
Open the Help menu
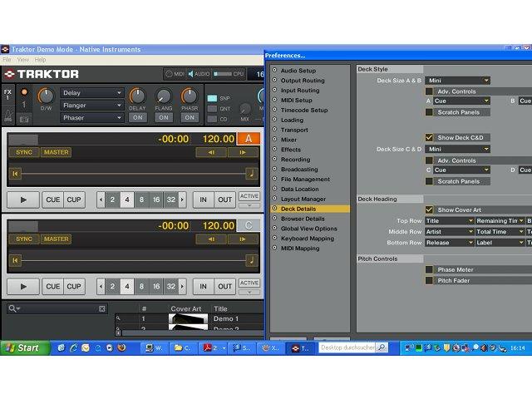pos(40,60)
